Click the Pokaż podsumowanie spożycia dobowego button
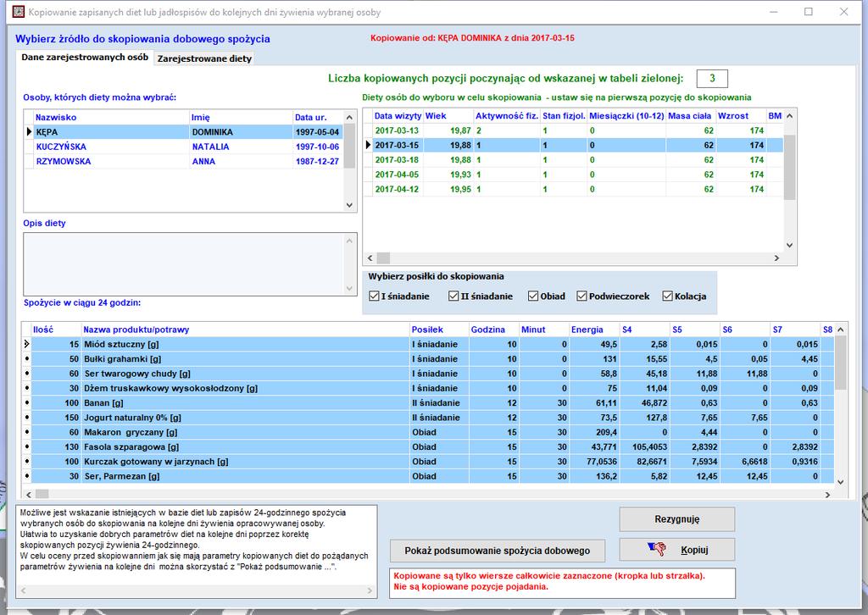 pyautogui.click(x=497, y=551)
